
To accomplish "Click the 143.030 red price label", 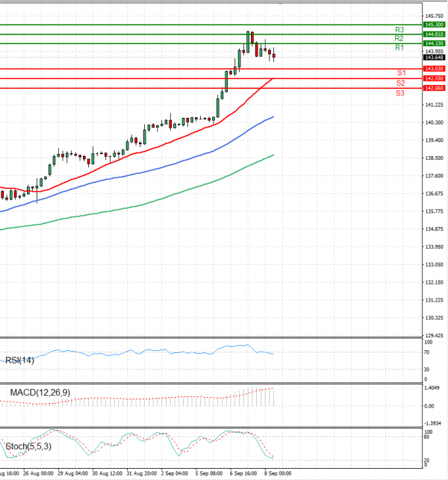I will [434, 69].
